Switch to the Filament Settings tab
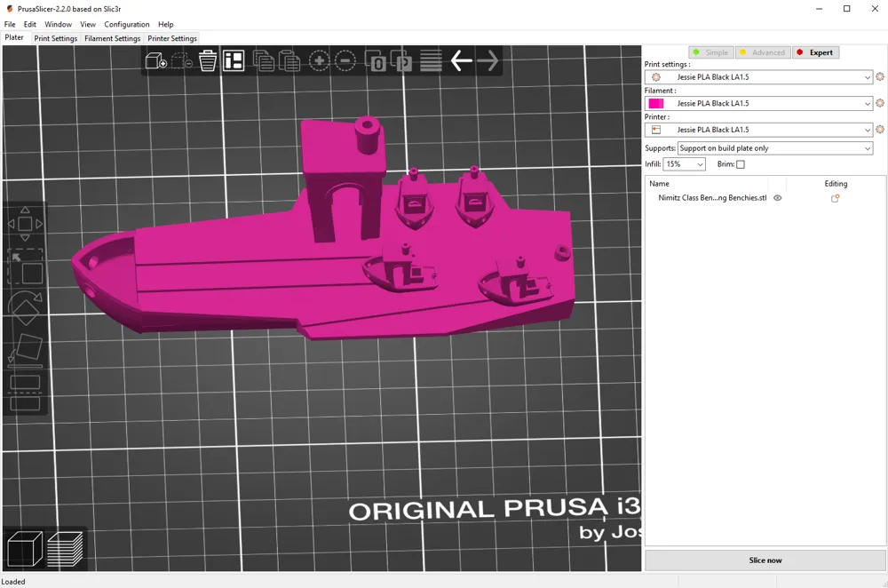The height and width of the screenshot is (588, 888). click(113, 38)
